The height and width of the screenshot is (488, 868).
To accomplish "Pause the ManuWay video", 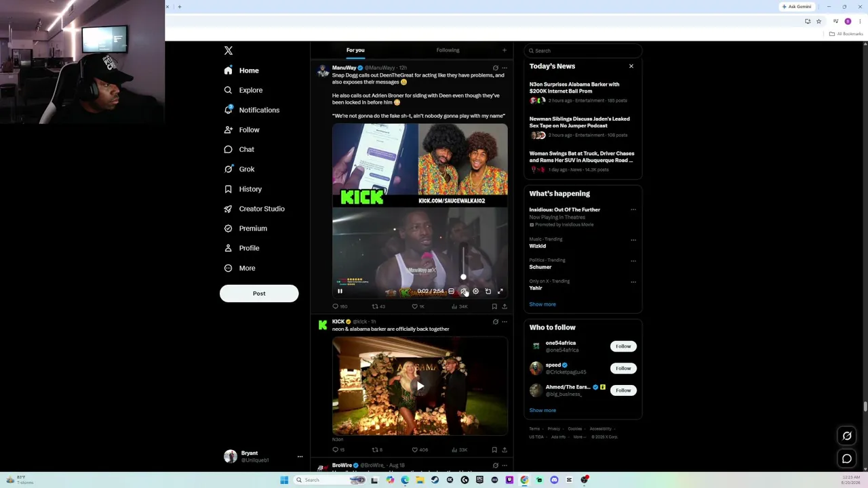I will pos(340,291).
